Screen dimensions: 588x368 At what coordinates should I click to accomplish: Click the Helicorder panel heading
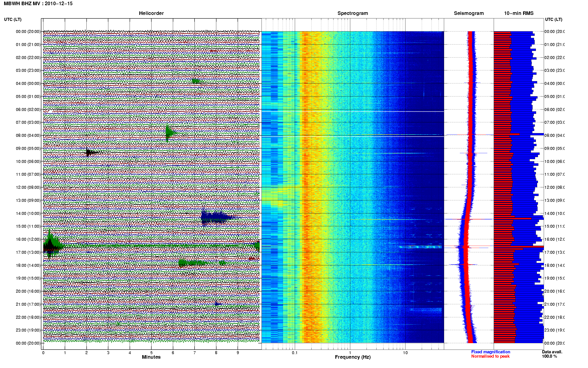point(151,13)
